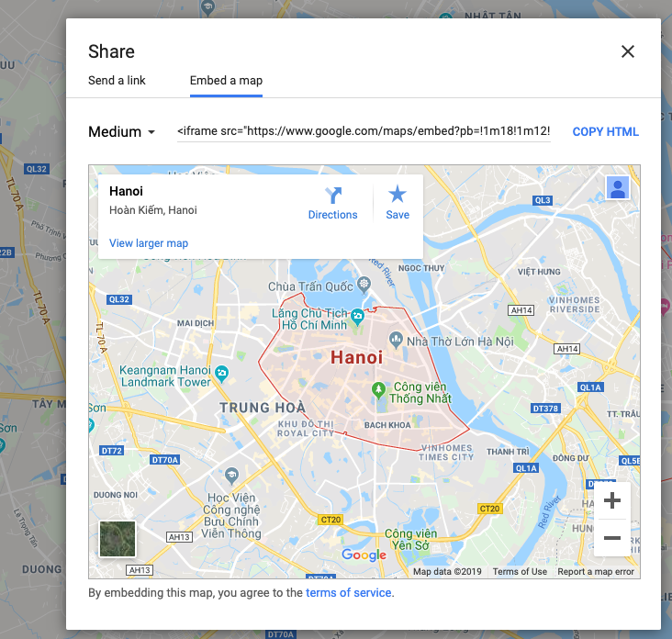Close the Share dialog

(627, 51)
